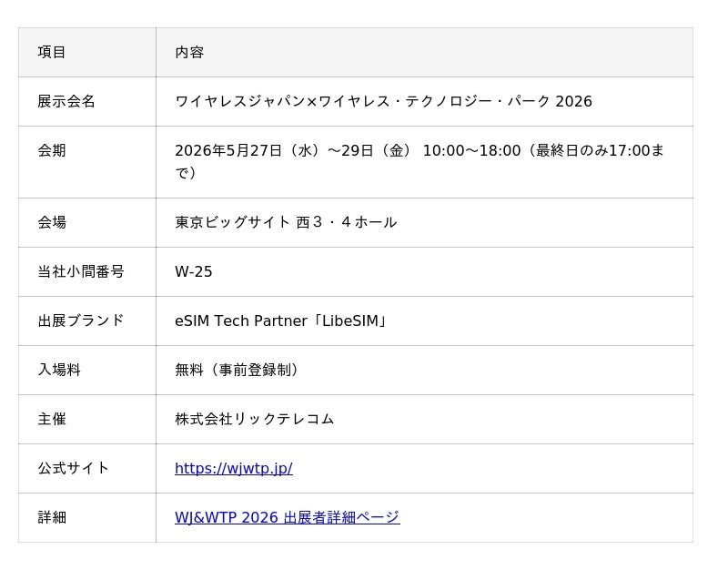Open the https://wjwtp.jp/ official site link
This screenshot has width=728, height=570.
(x=234, y=468)
